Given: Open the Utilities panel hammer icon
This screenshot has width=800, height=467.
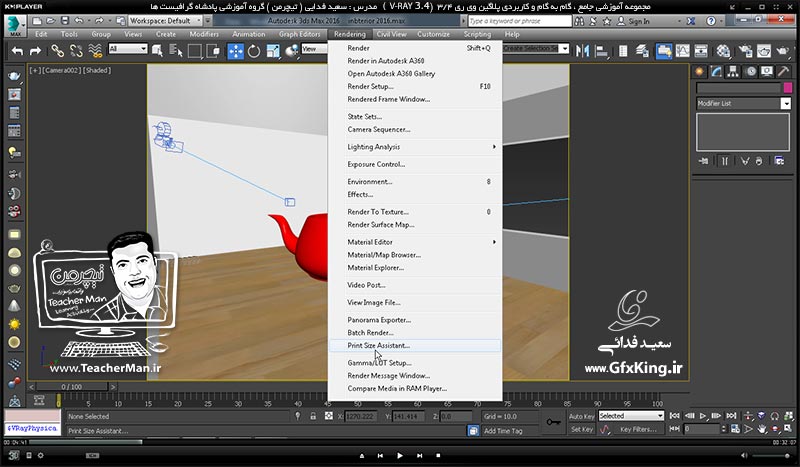Looking at the screenshot, I should 784,71.
